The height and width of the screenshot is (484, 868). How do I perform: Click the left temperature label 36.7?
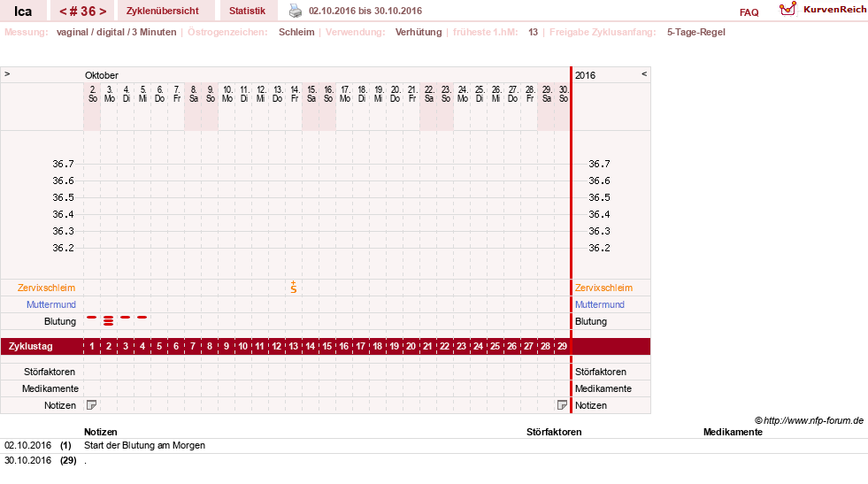click(63, 164)
